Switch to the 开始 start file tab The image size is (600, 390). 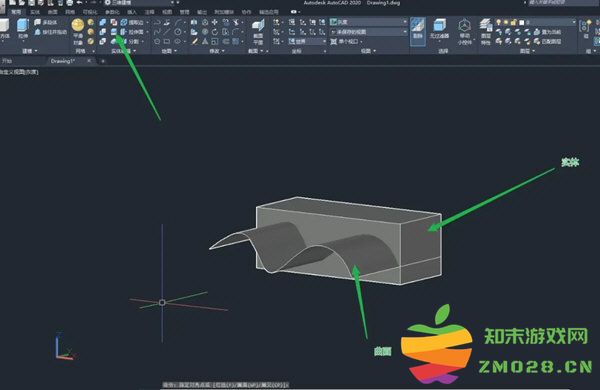(7, 61)
